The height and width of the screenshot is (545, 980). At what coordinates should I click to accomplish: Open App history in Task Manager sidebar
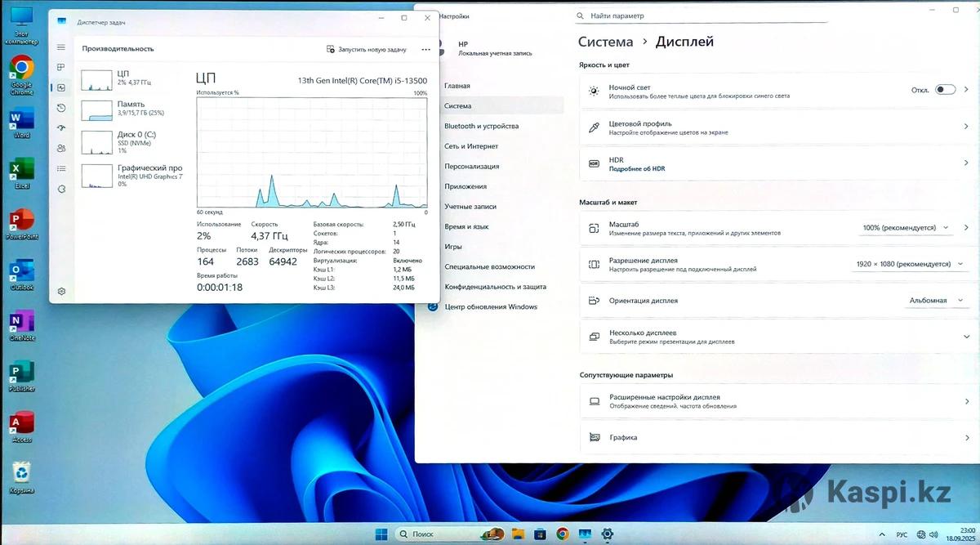61,108
